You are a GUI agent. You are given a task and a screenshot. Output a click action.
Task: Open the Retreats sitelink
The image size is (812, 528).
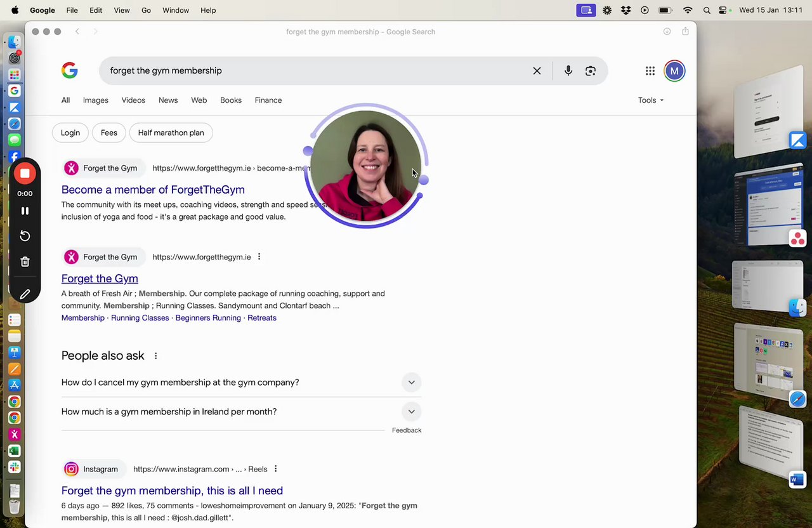pyautogui.click(x=262, y=318)
